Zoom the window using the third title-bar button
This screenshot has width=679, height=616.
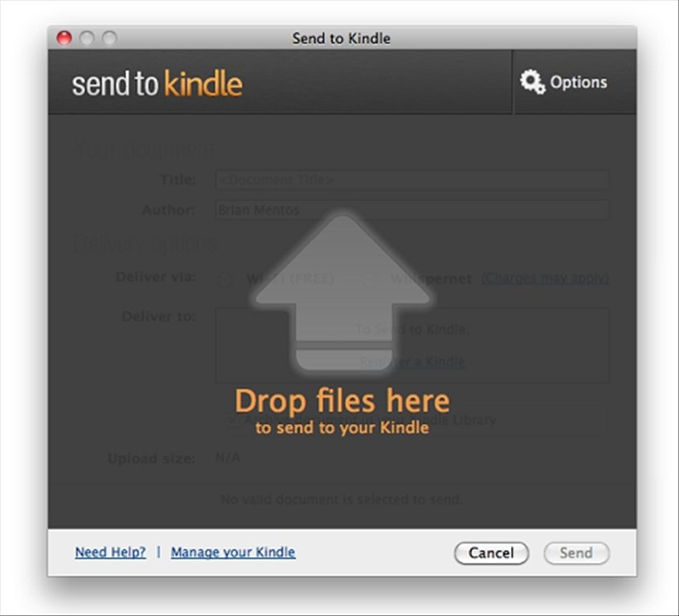pos(109,38)
